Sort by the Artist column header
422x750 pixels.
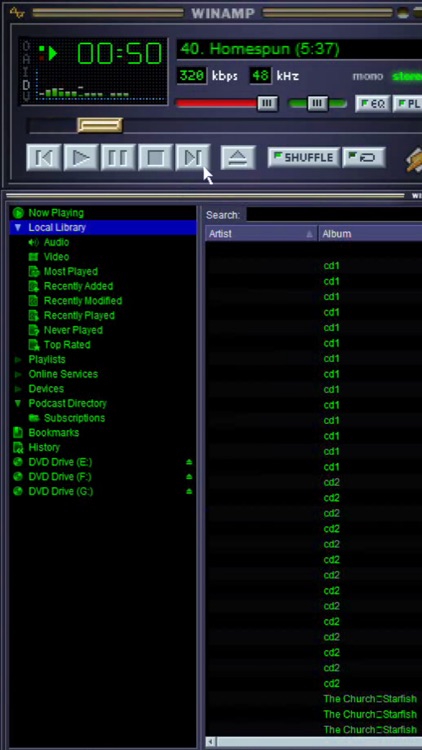261,234
